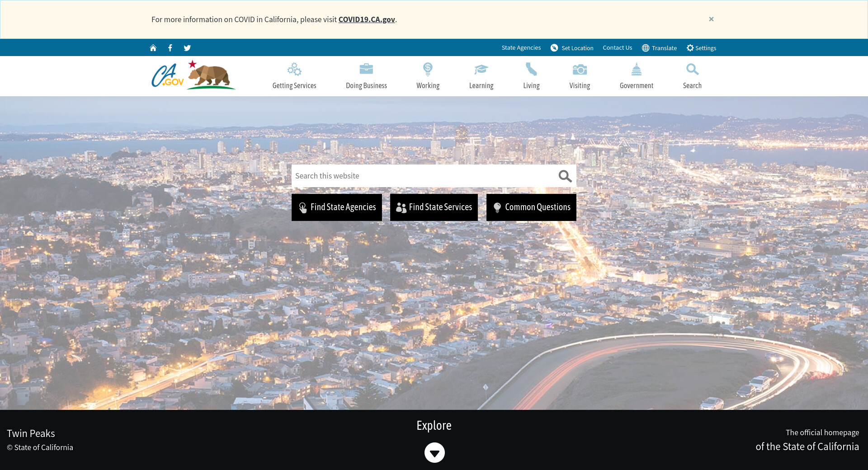868x470 pixels.
Task: Open the COVID19.CA.gov link
Action: (367, 19)
